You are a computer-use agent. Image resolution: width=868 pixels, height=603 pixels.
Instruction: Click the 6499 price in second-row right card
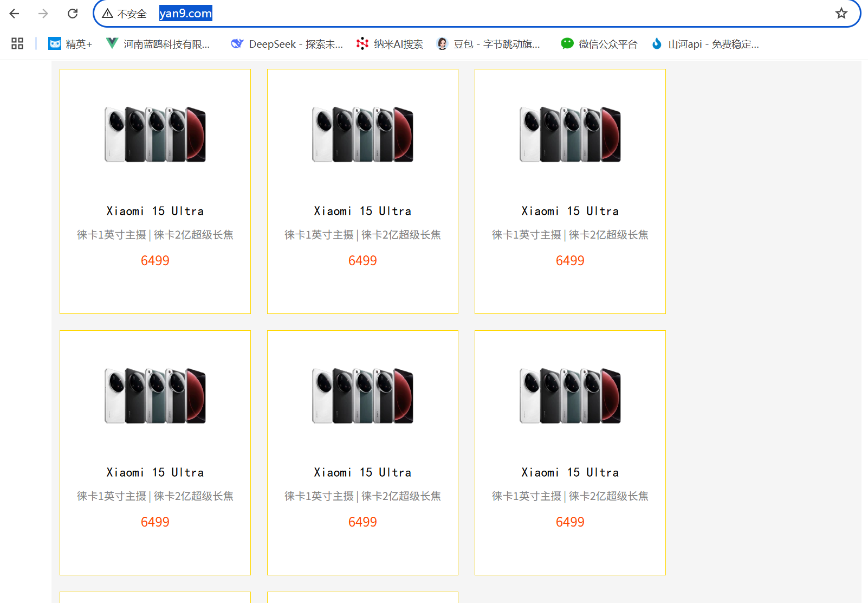click(570, 522)
